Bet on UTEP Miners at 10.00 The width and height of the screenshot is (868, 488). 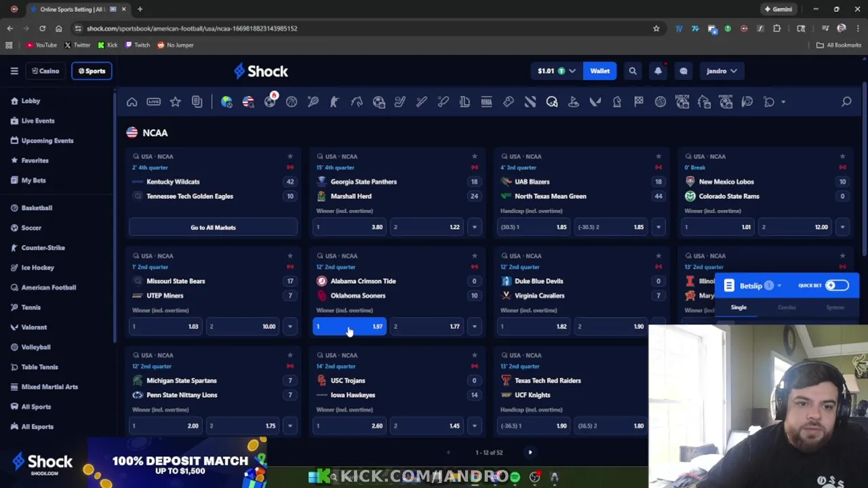243,327
